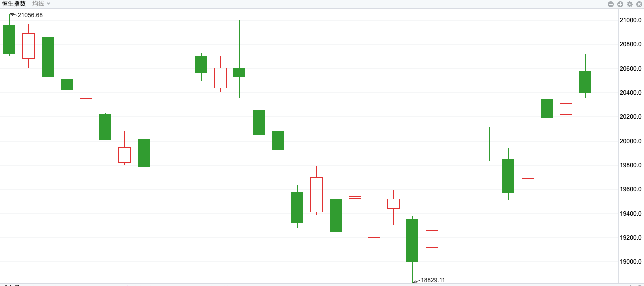Select the first green candlestick at far left

(9, 40)
